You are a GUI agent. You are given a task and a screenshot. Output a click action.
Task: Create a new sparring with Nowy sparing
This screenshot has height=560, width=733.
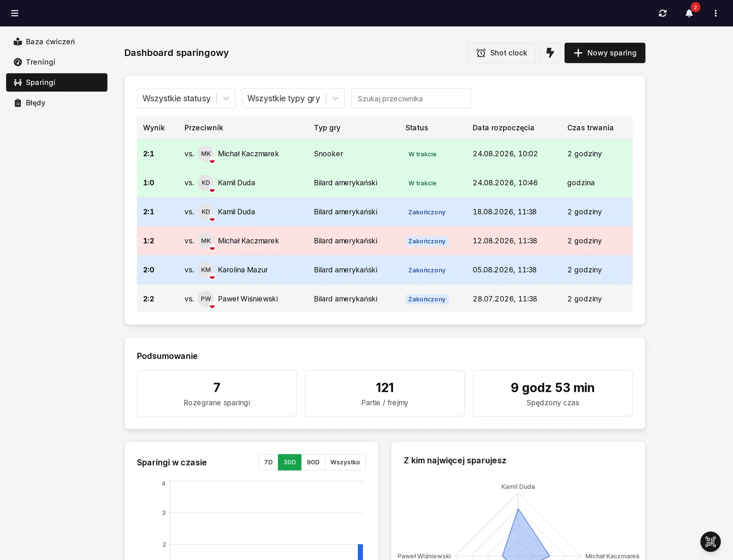pos(605,53)
